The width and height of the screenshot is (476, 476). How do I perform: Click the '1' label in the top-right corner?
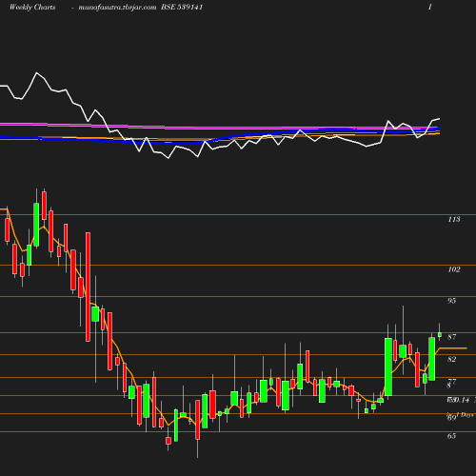coord(430,7)
